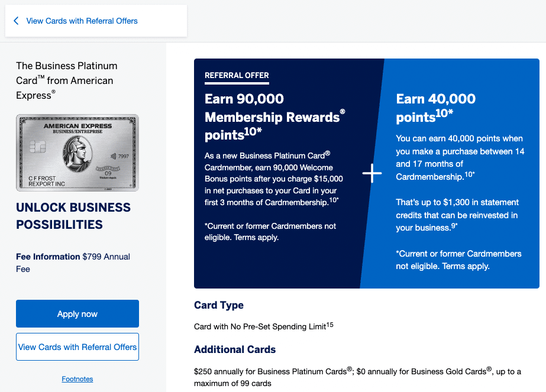The image size is (546, 392).
Task: Open the top View Cards with Referral Offers link
Action: tap(82, 21)
